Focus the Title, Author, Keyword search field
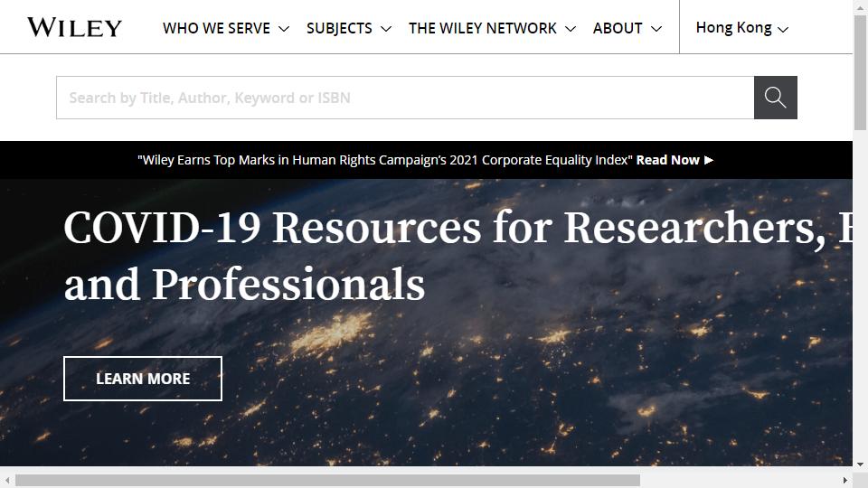 point(405,98)
